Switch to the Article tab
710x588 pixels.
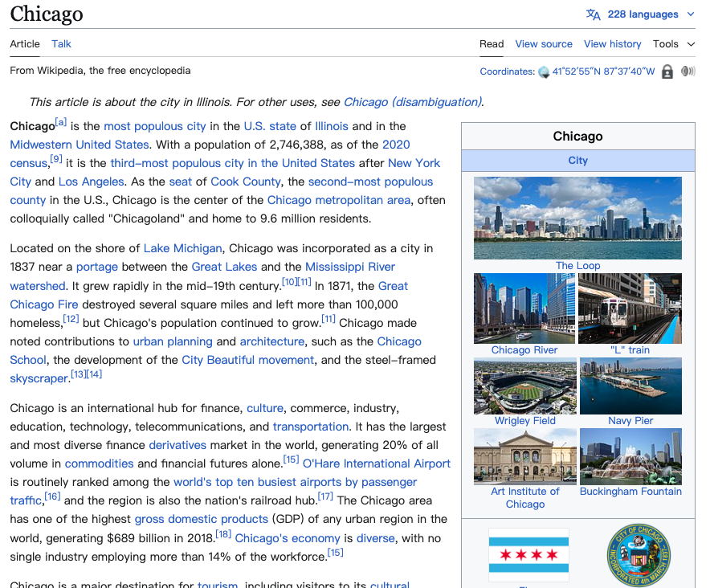[25, 44]
